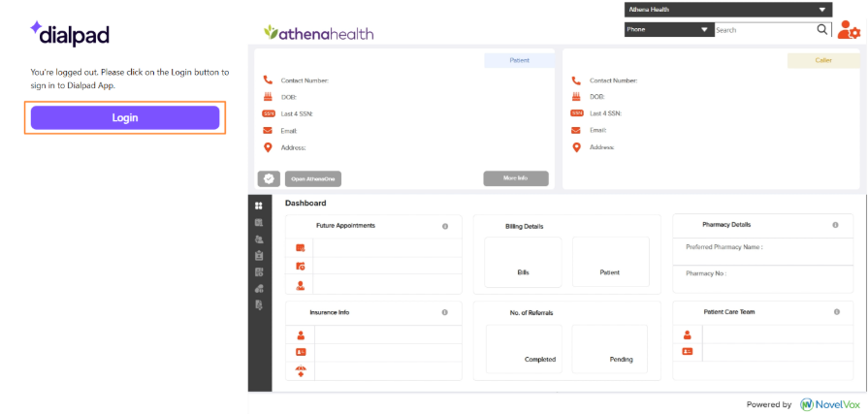Click first calendar icon in Future Appointments
Image resolution: width=868 pixels, height=414 pixels.
tap(300, 248)
